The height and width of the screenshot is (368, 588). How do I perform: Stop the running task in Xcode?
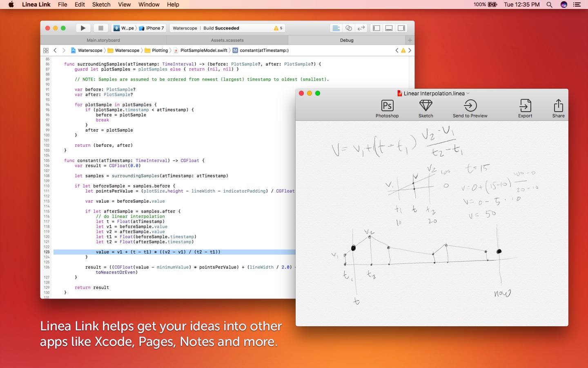(100, 28)
